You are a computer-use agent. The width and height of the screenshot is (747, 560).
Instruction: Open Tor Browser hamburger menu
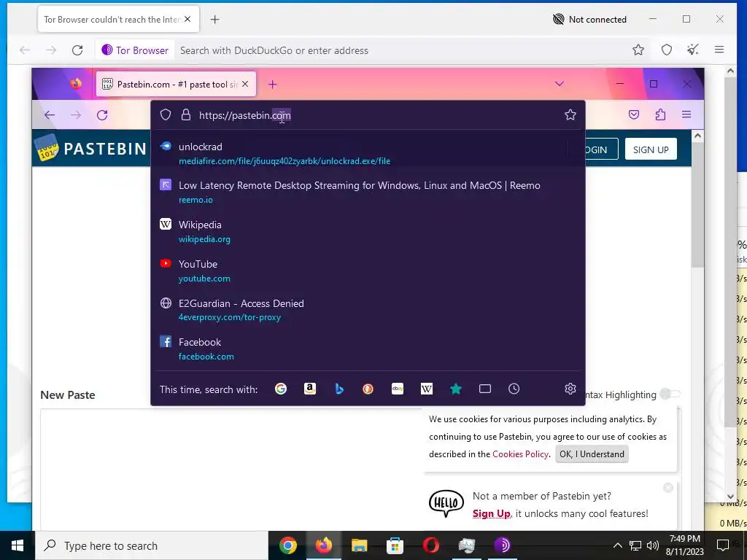pos(719,50)
